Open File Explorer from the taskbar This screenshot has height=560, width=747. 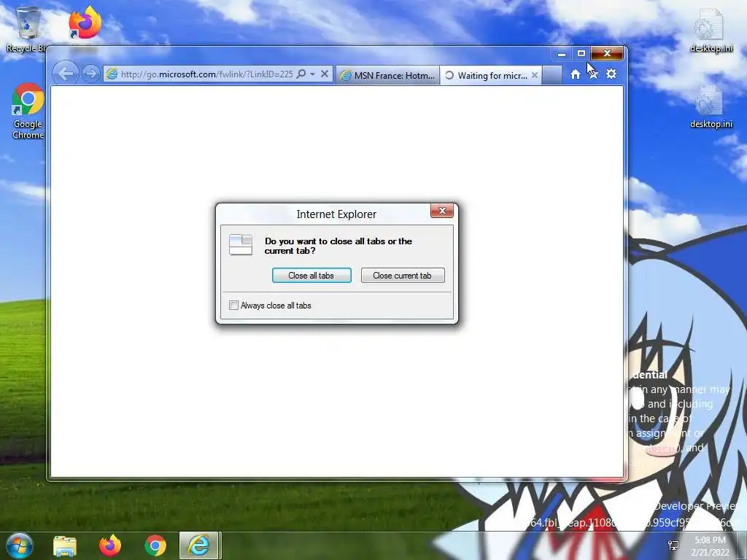[65, 545]
